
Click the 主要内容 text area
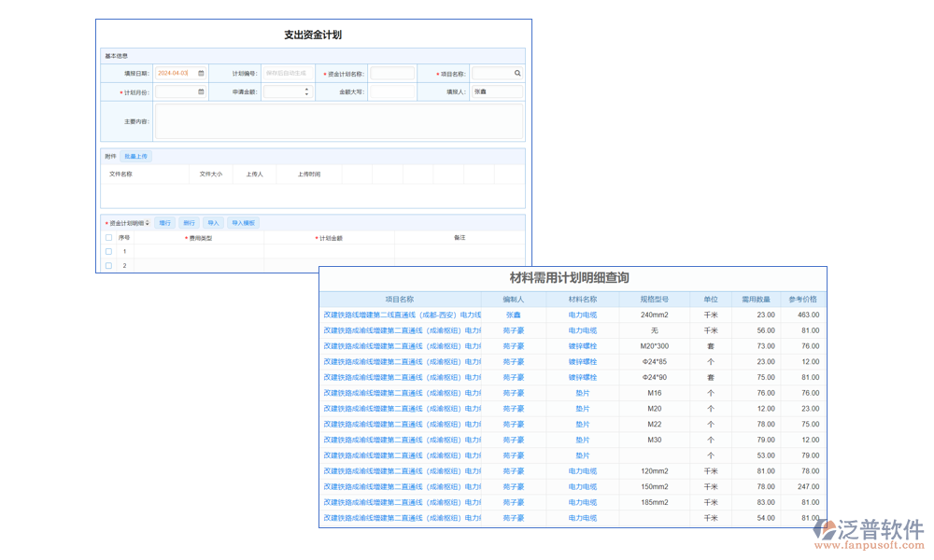[x=338, y=121]
